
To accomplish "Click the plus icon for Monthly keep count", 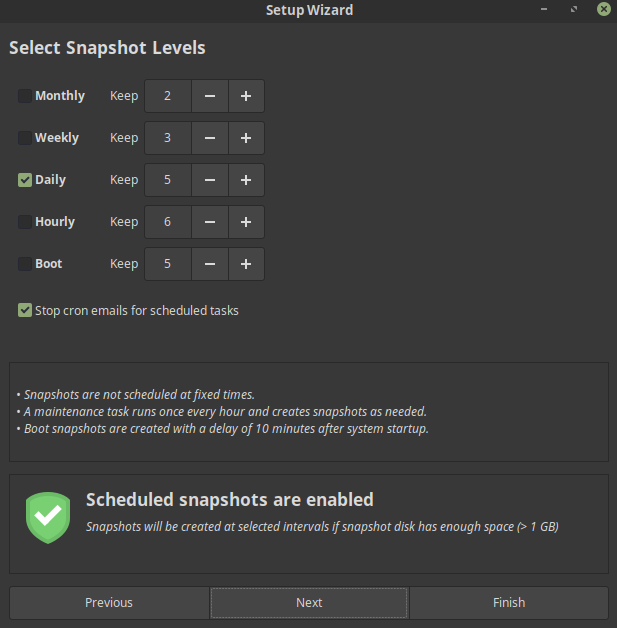I will point(246,96).
